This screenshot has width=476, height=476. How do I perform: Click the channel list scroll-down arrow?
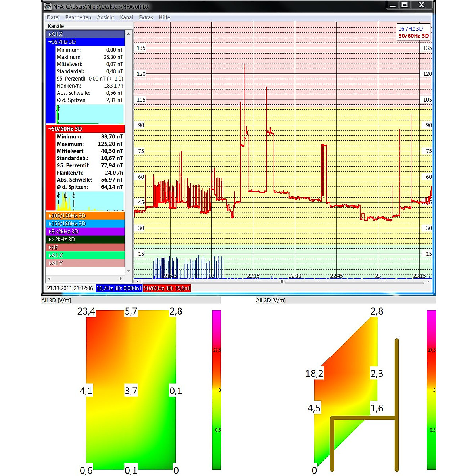[x=128, y=271]
